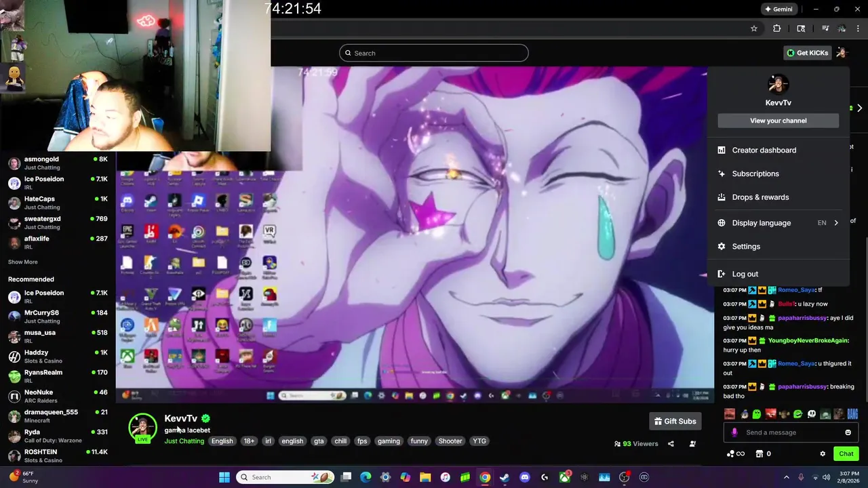Image resolution: width=868 pixels, height=488 pixels.
Task: Open musa_usa recommended channel
Action: tap(58, 337)
